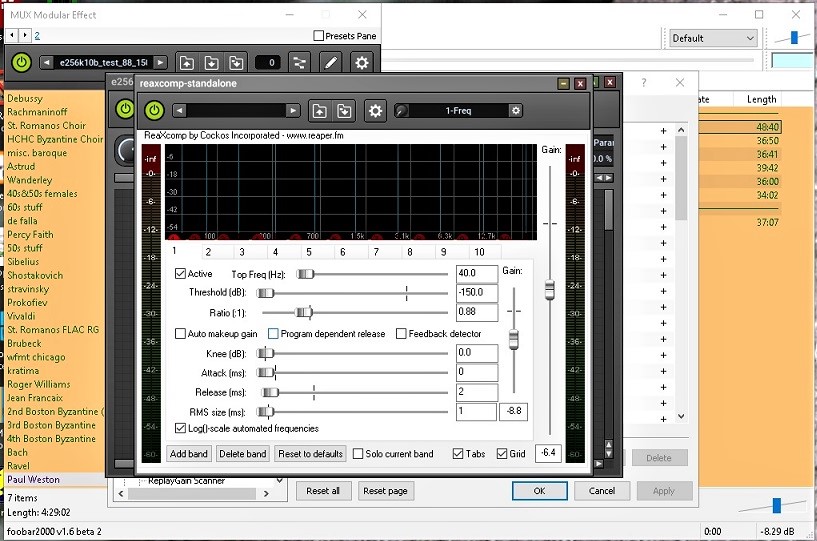Click the MUX save preset icon
This screenshot has width=817, height=541.
click(211, 63)
